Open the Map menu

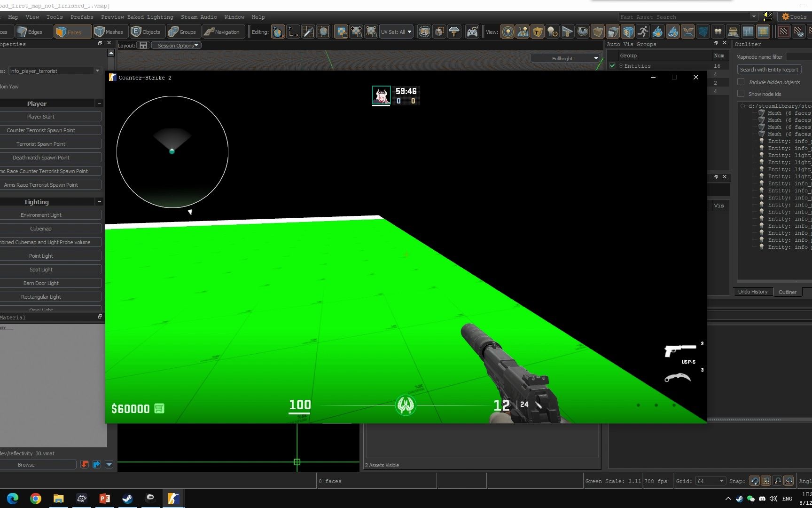pyautogui.click(x=13, y=17)
